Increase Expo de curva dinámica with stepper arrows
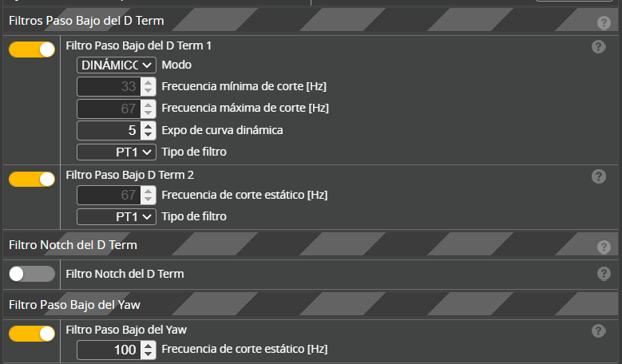Image resolution: width=622 pixels, height=364 pixels. [x=148, y=126]
